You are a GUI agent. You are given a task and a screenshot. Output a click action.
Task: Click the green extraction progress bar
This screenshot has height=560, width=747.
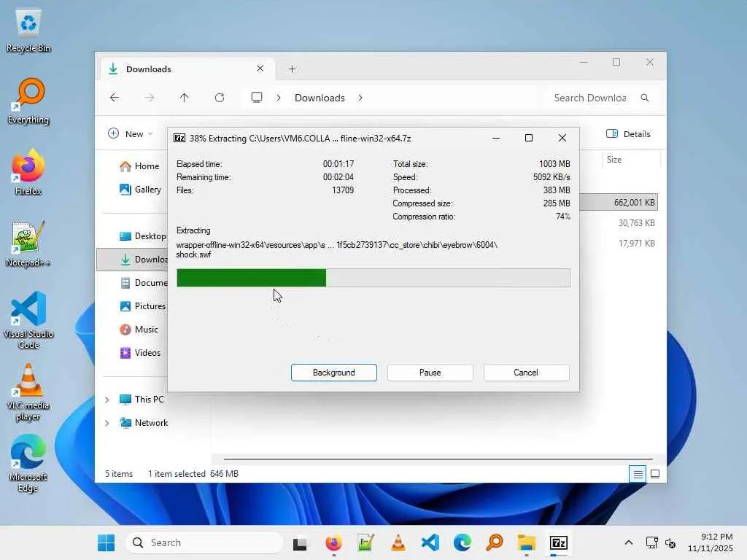373,278
